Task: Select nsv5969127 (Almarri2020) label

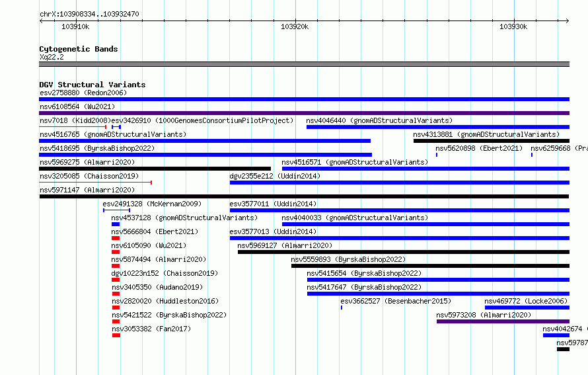Action: click(285, 245)
